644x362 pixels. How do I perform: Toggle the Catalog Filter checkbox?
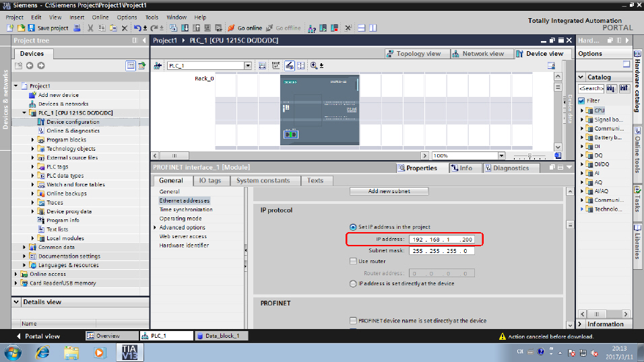click(x=581, y=100)
